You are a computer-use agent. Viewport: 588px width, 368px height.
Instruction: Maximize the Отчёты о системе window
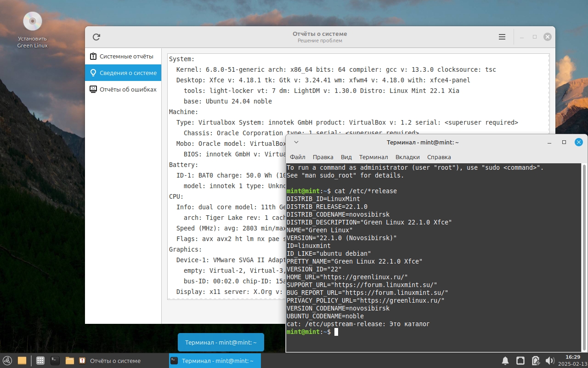(535, 37)
